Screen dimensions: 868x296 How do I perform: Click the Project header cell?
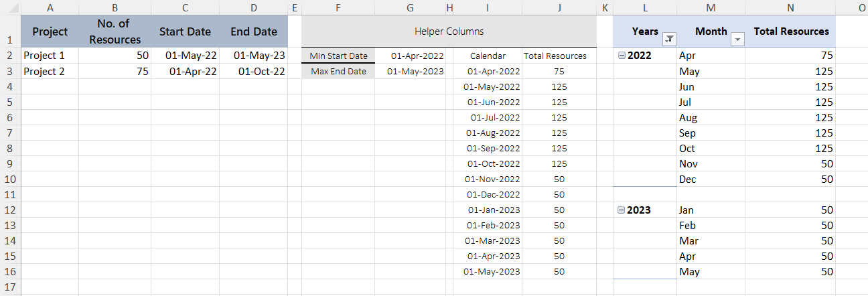click(x=50, y=31)
